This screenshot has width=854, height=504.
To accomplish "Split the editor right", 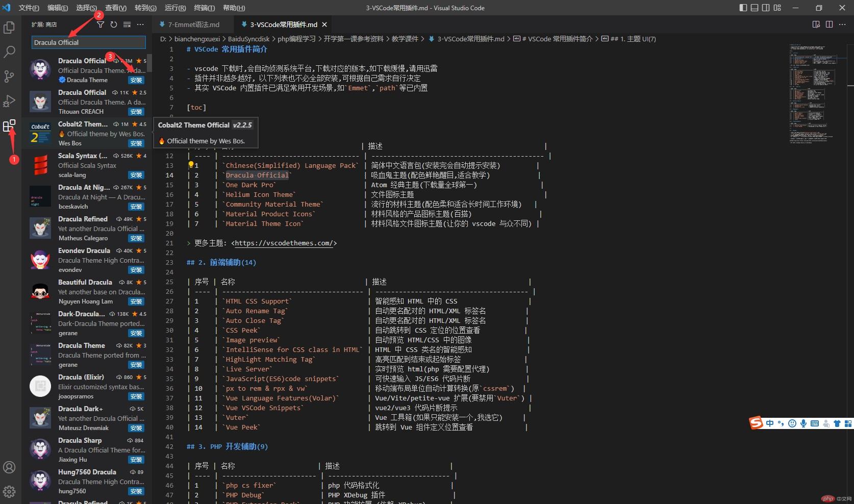I will pos(830,24).
